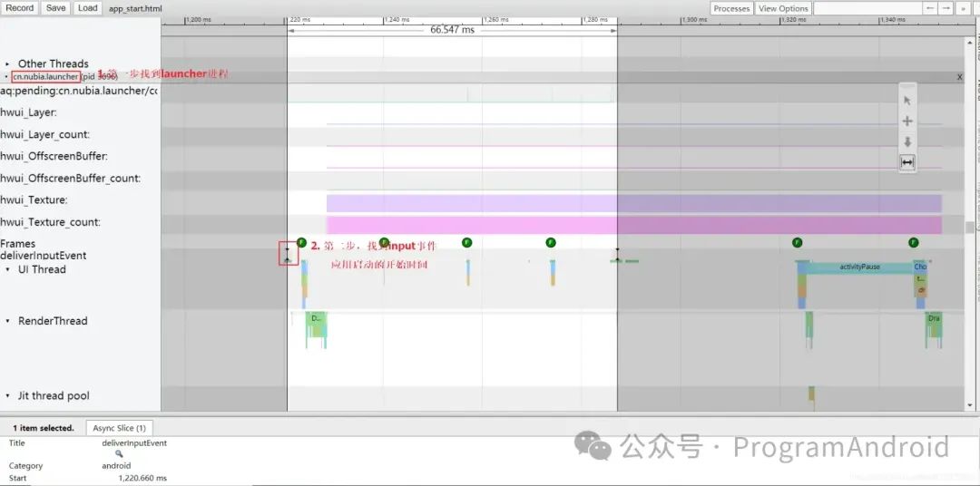The height and width of the screenshot is (486, 980).
Task: Focus the search field in the top bar
Action: pos(867,9)
